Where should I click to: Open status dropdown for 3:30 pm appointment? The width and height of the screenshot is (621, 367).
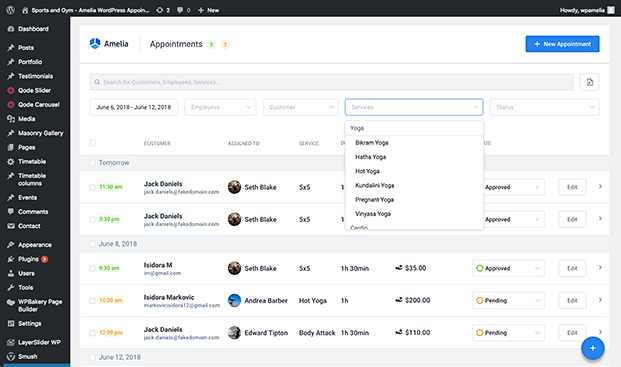click(513, 219)
